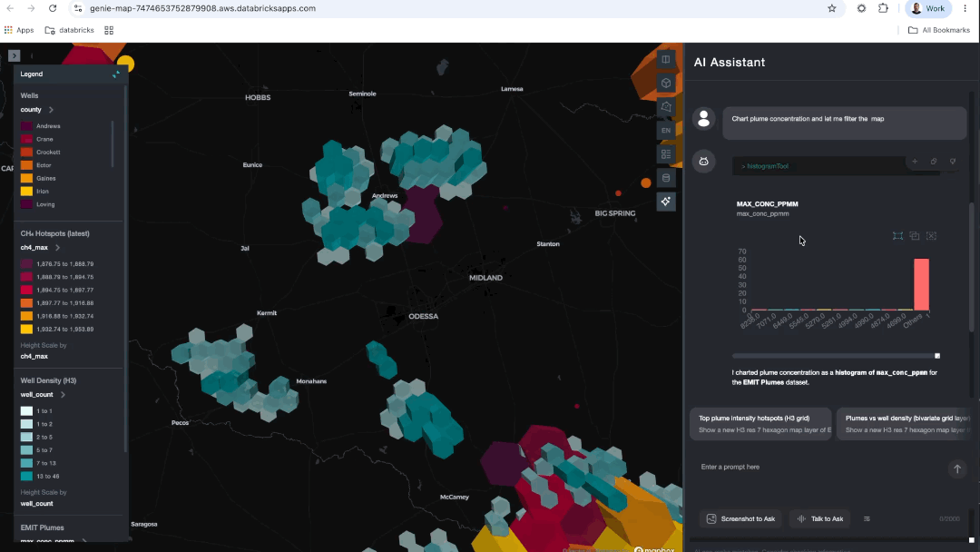Click the 1,932.74 to 1,953.89 swatch
Viewport: 980px width, 552px height.
click(x=26, y=329)
